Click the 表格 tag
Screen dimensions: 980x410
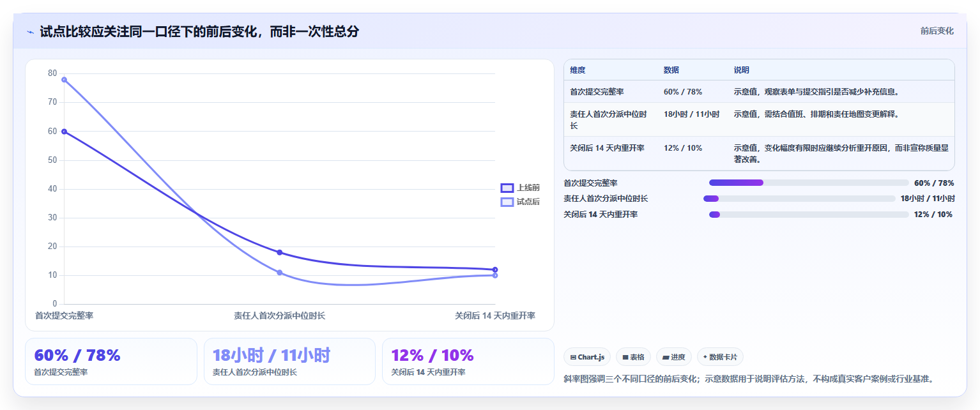pyautogui.click(x=633, y=357)
